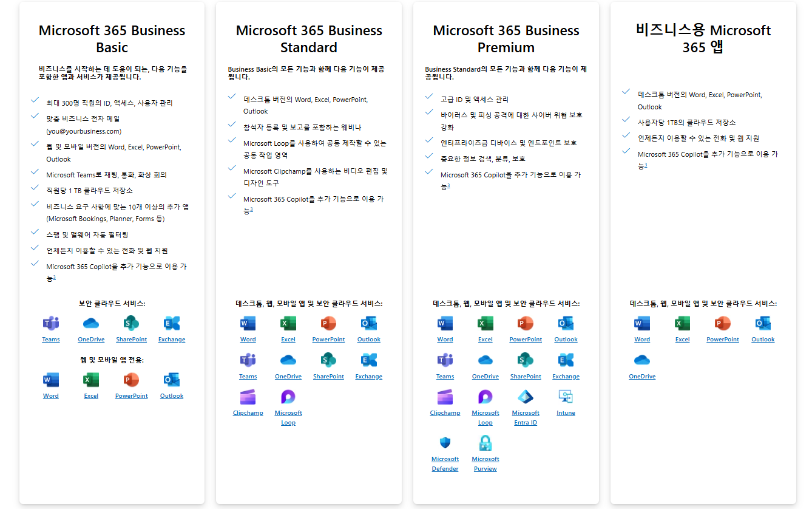Screen dimensions: 812x509
Task: Click the Exchange icon in the Business Premium card
Action: tap(566, 360)
